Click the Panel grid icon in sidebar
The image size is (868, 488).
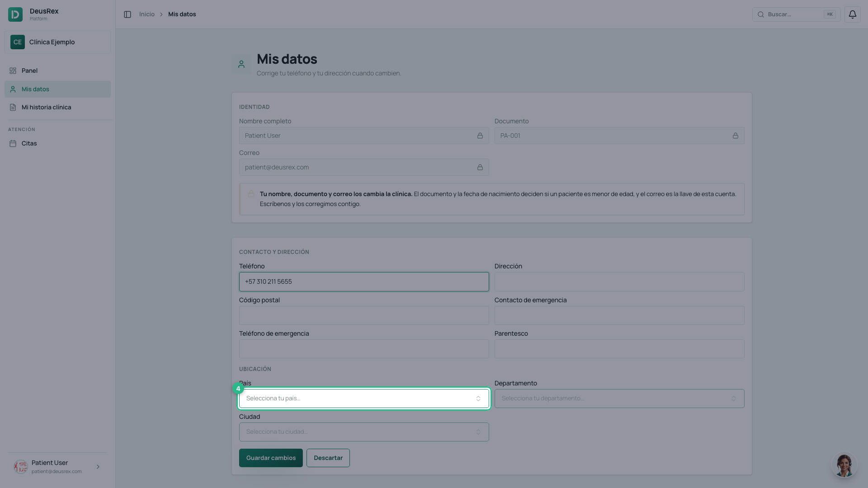tap(13, 71)
